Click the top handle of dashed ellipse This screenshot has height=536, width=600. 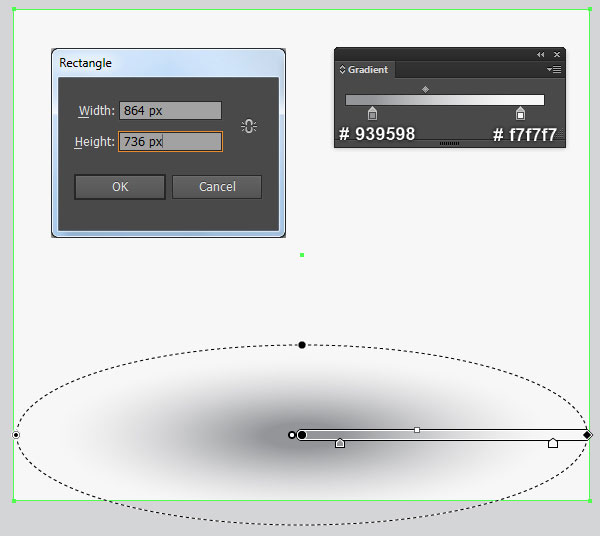[x=302, y=345]
